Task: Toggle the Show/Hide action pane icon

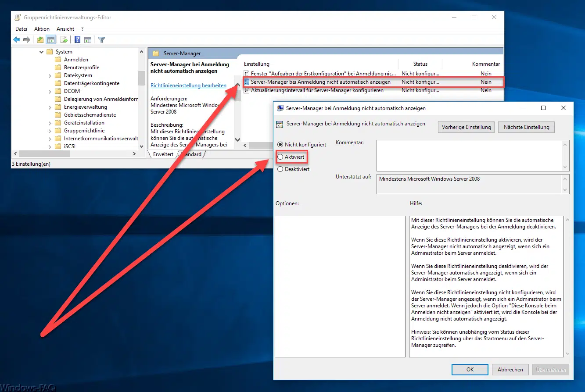Action: (88, 40)
